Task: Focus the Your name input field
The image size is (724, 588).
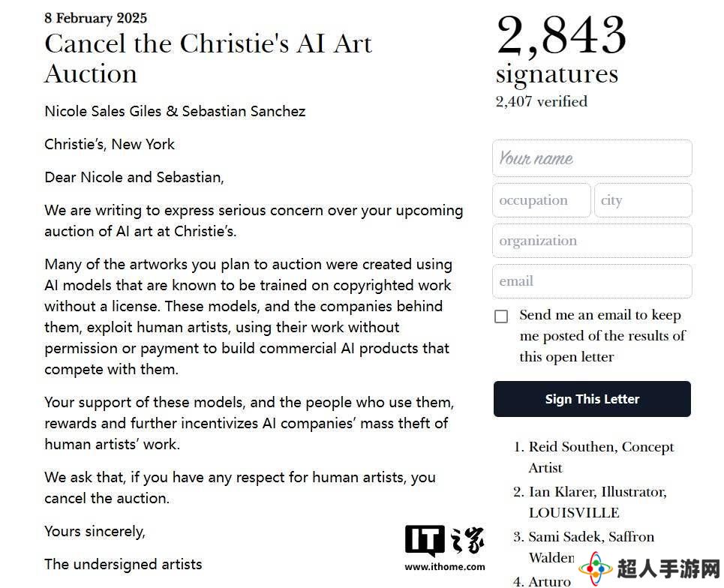Action: coord(592,158)
